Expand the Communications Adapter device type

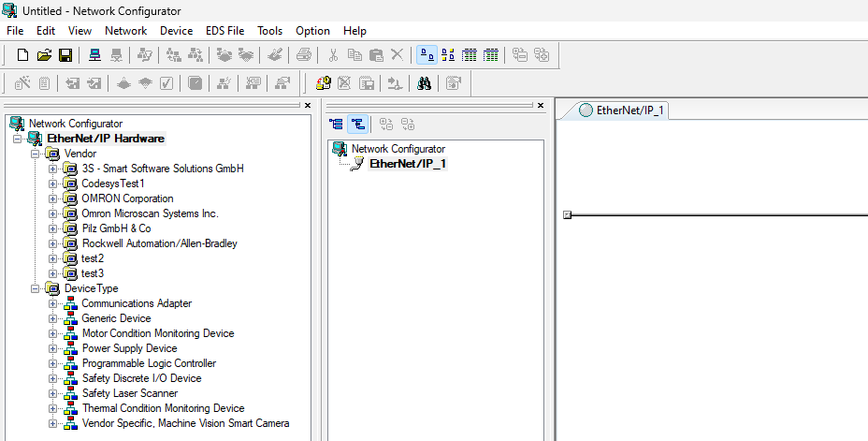coord(52,303)
